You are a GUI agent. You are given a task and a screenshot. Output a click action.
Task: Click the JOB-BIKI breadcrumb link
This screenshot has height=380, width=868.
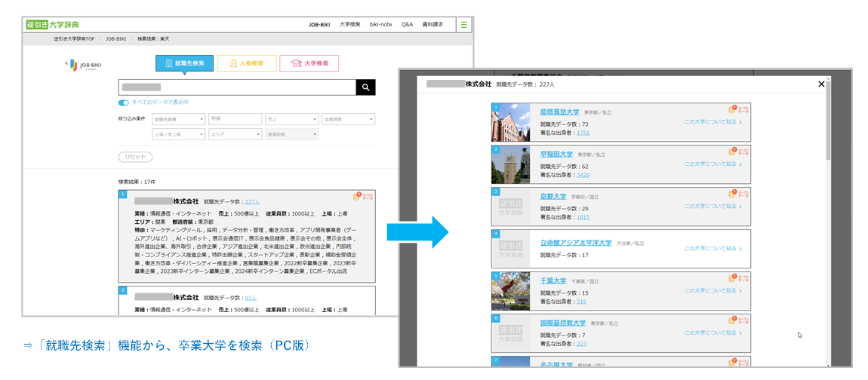[x=115, y=38]
